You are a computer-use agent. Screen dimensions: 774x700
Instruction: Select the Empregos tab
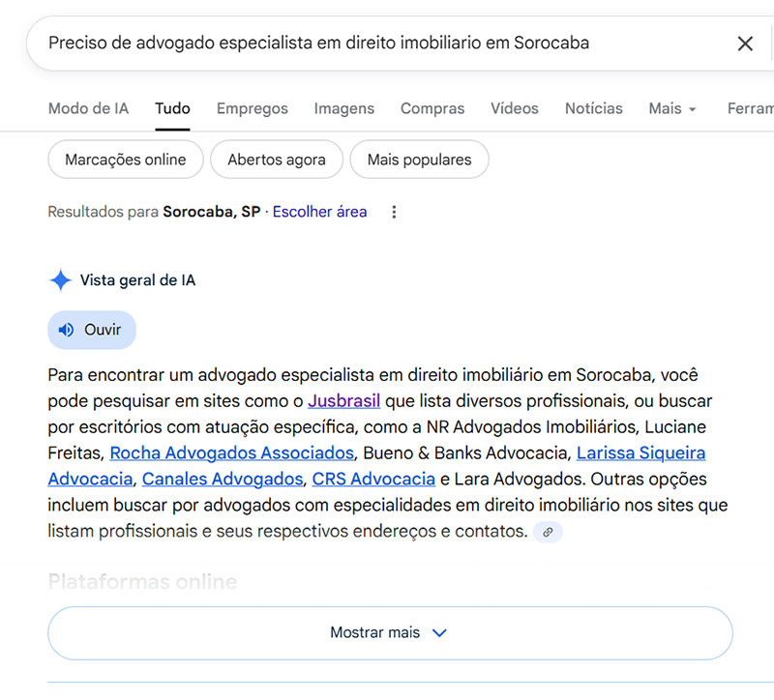click(x=252, y=108)
